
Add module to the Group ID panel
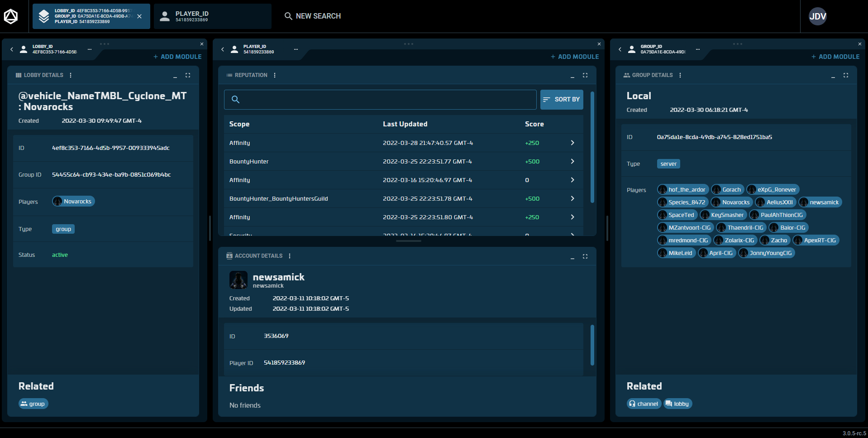(x=835, y=57)
